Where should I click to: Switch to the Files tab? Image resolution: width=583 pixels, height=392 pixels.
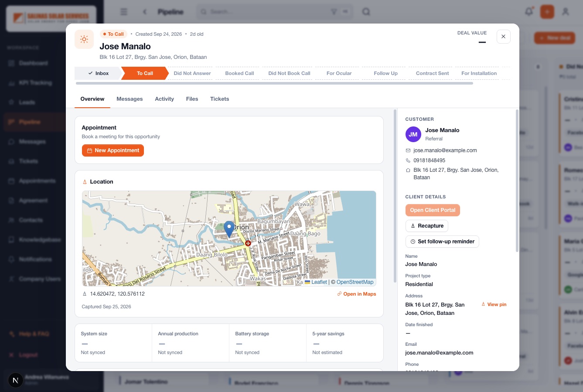point(192,99)
